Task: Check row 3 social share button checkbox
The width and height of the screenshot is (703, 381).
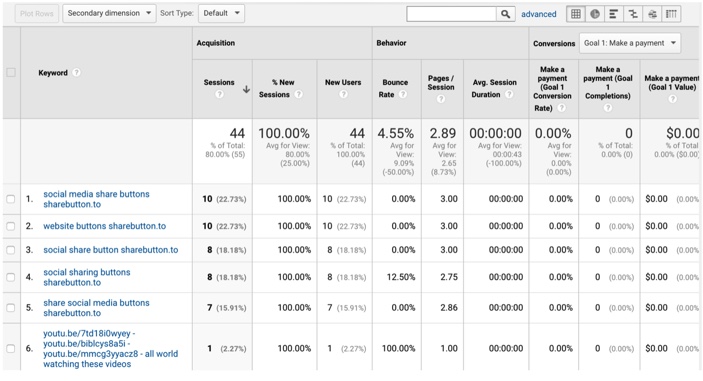Action: tap(11, 250)
